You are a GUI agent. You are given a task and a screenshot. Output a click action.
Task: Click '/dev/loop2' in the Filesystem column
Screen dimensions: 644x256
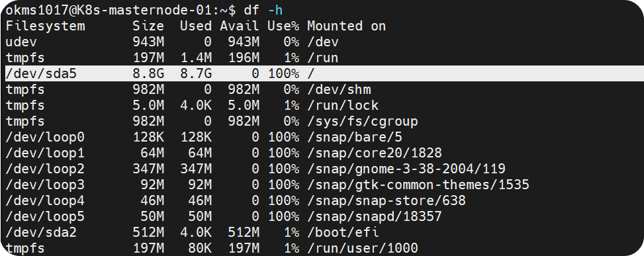[45, 169]
